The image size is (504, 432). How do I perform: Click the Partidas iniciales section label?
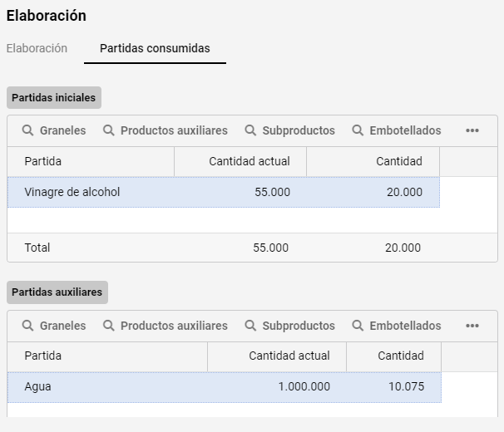tap(54, 97)
